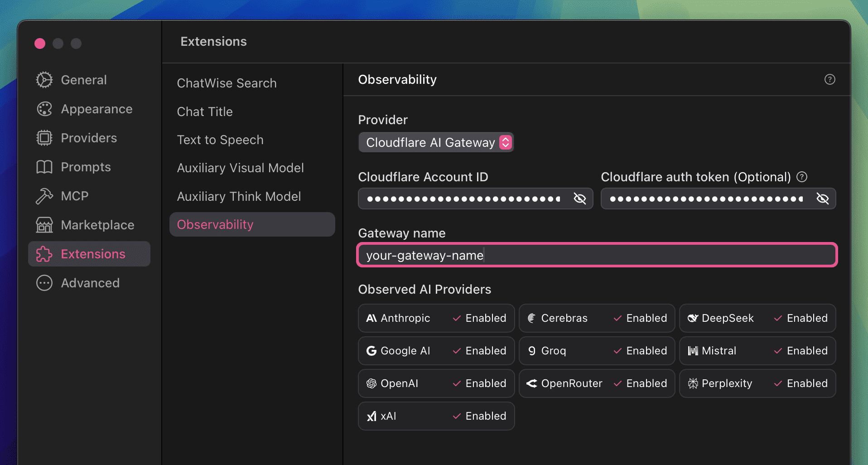Toggle xAI Enabled state
Image resolution: width=868 pixels, height=465 pixels.
[x=479, y=416]
